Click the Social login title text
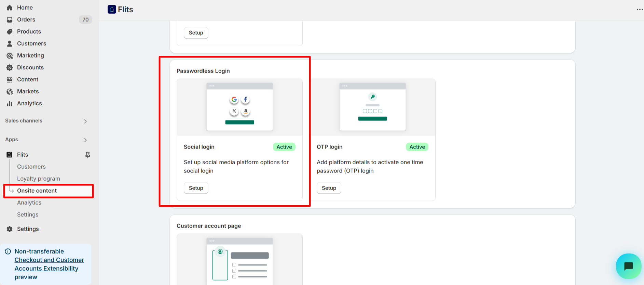The height and width of the screenshot is (285, 644). pyautogui.click(x=199, y=147)
